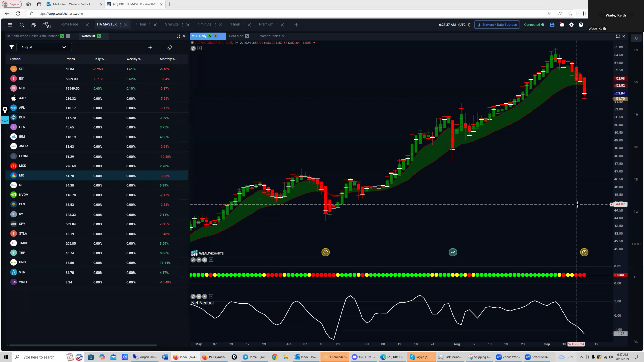The width and height of the screenshot is (644, 362).
Task: Open Windows Start menu
Action: pos(6,357)
